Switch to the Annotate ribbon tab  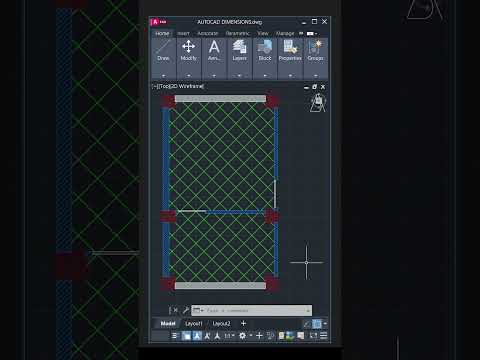[208, 34]
